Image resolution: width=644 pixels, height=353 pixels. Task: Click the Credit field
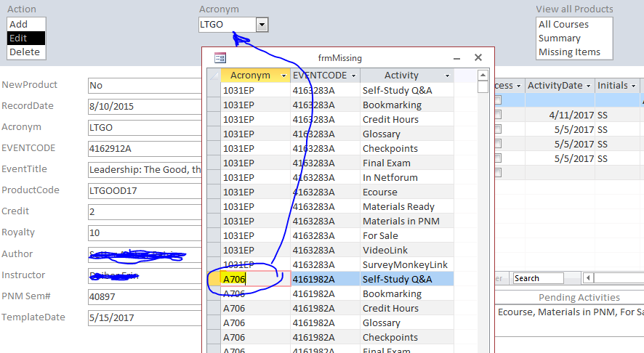pos(145,212)
